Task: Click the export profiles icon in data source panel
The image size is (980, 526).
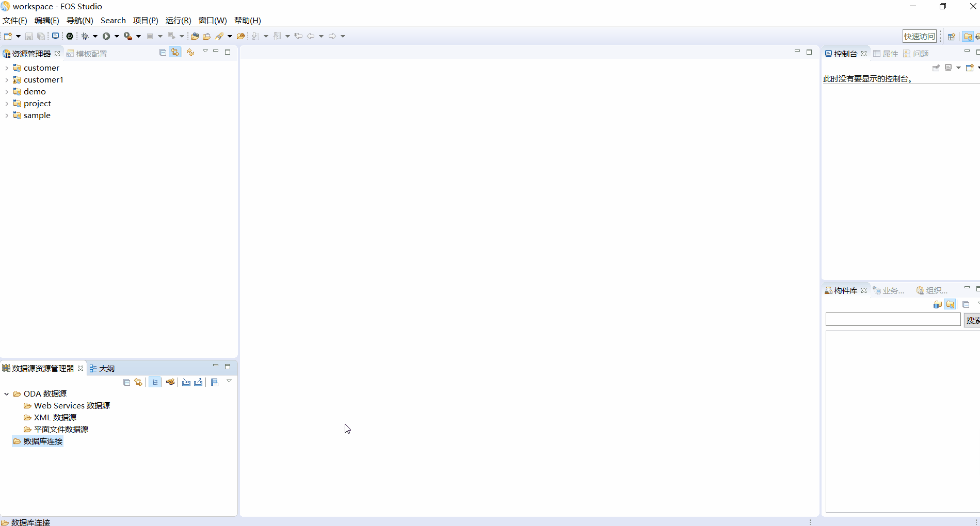Action: 198,382
